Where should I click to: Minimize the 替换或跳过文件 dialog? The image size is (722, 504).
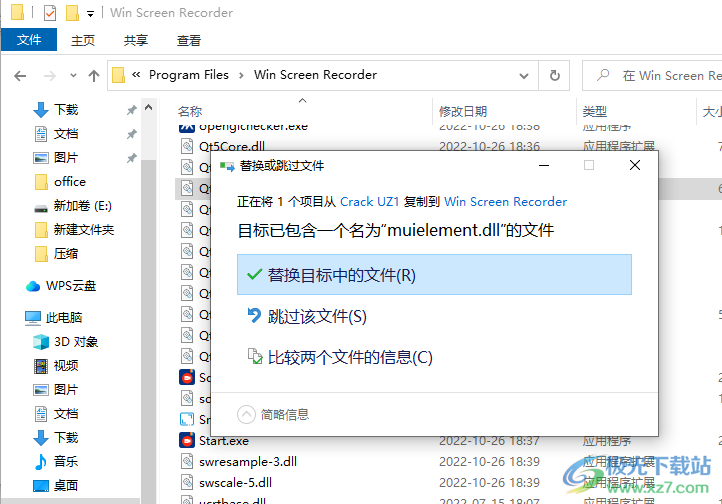pyautogui.click(x=544, y=165)
